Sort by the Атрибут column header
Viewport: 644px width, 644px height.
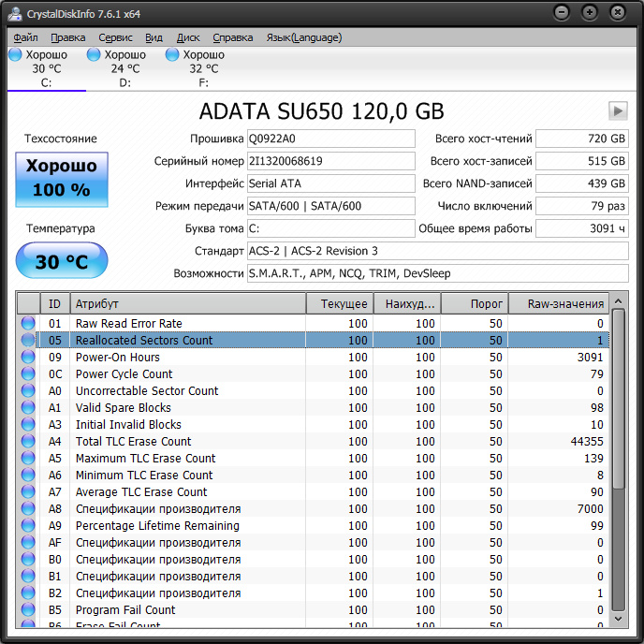click(187, 304)
